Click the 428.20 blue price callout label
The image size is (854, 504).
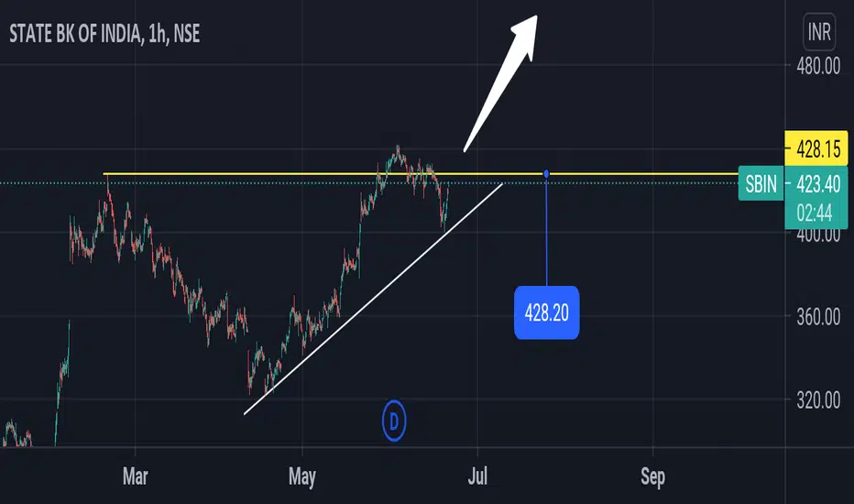[546, 312]
